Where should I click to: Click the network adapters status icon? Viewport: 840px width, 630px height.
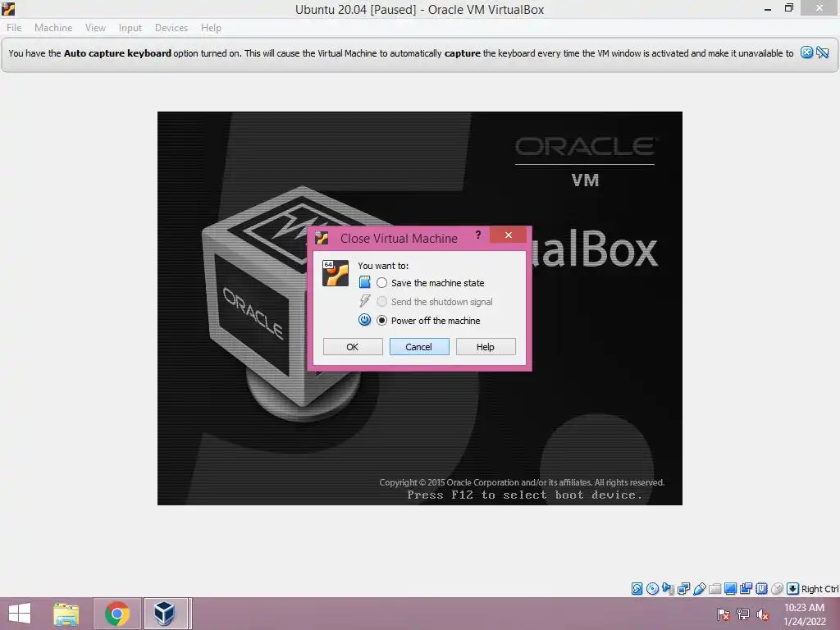coord(683,589)
